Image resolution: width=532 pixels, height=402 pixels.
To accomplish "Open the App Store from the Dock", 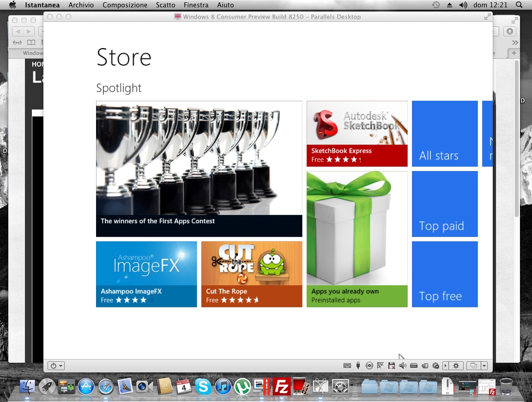I will coord(86,387).
